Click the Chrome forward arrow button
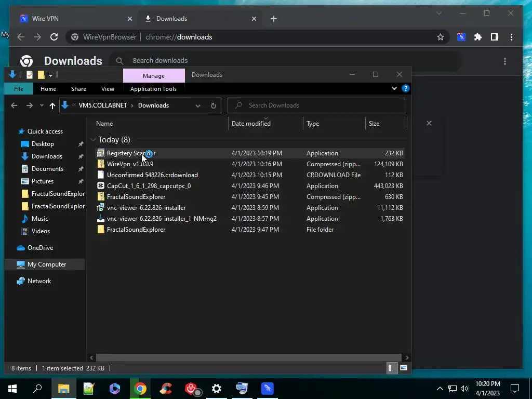Image resolution: width=532 pixels, height=399 pixels. [x=37, y=37]
